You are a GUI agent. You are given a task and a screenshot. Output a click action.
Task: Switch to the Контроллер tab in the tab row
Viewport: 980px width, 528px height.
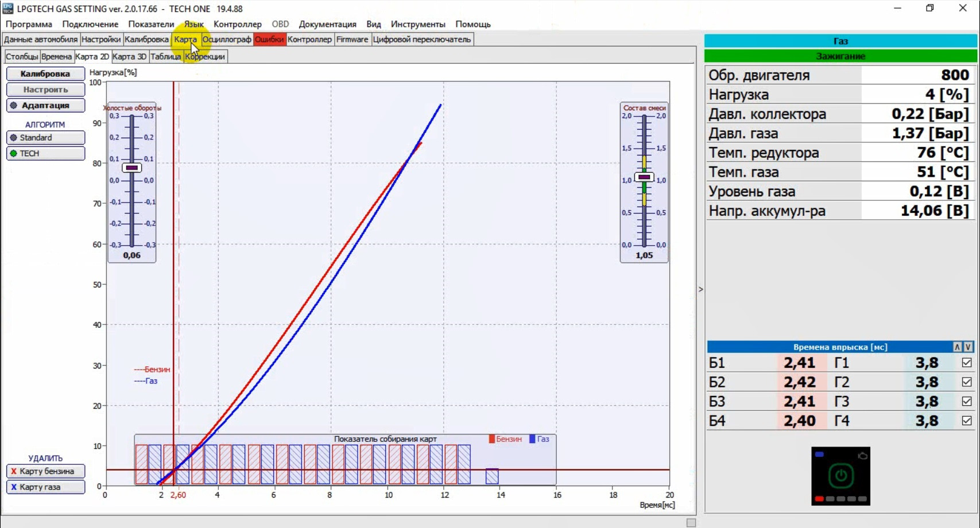pyautogui.click(x=309, y=40)
